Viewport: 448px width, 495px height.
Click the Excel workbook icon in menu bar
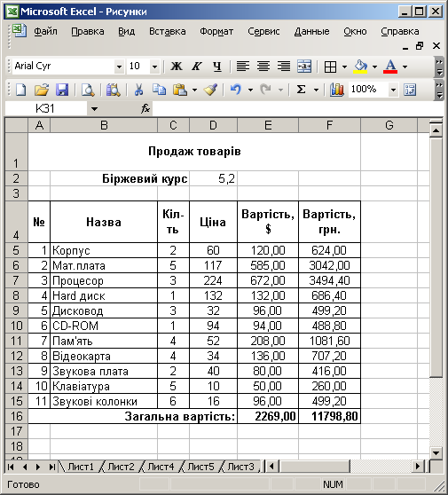[x=20, y=31]
